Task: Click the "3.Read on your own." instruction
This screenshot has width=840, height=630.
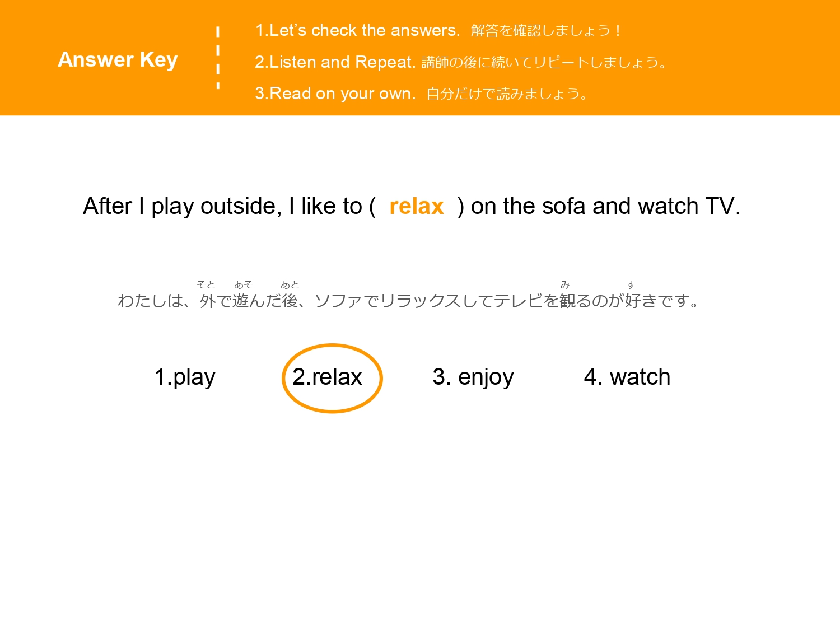Action: (334, 94)
